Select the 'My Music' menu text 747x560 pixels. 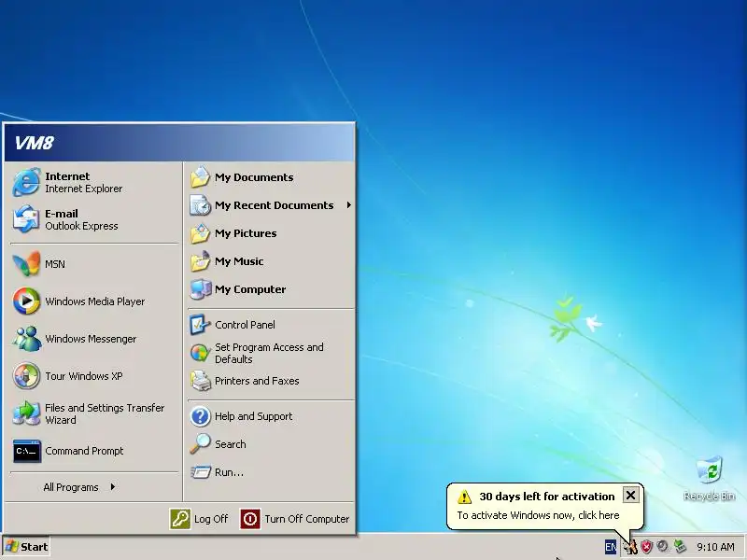[x=239, y=261]
